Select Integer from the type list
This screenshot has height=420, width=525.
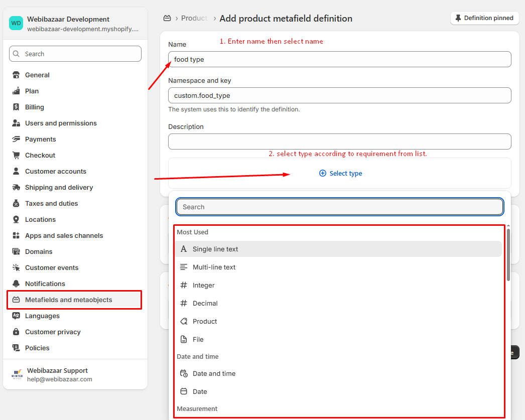[x=203, y=286]
